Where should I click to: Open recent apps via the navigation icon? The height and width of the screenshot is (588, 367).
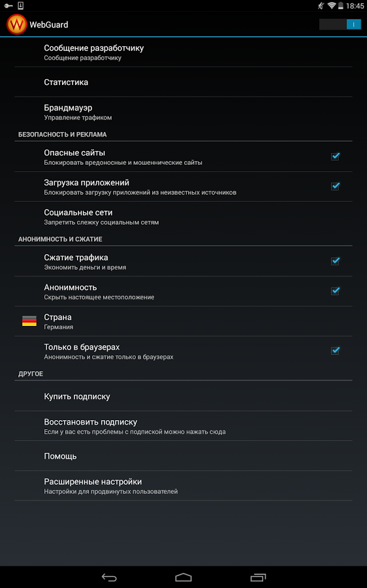pos(258,578)
